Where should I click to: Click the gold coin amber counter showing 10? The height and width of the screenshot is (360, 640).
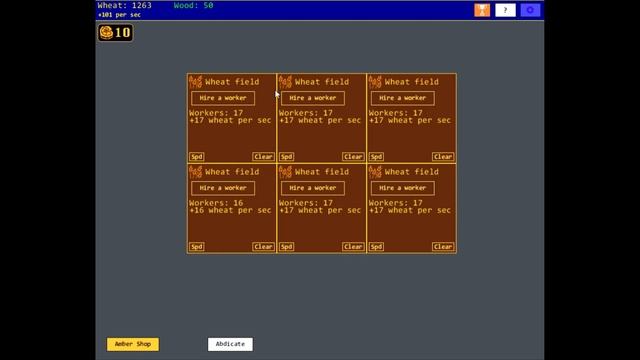(x=116, y=33)
